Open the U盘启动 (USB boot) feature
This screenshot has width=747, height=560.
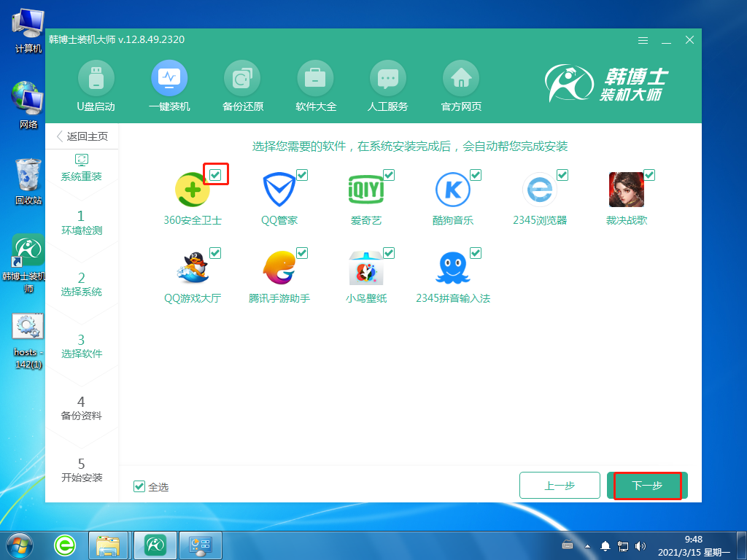(x=96, y=85)
